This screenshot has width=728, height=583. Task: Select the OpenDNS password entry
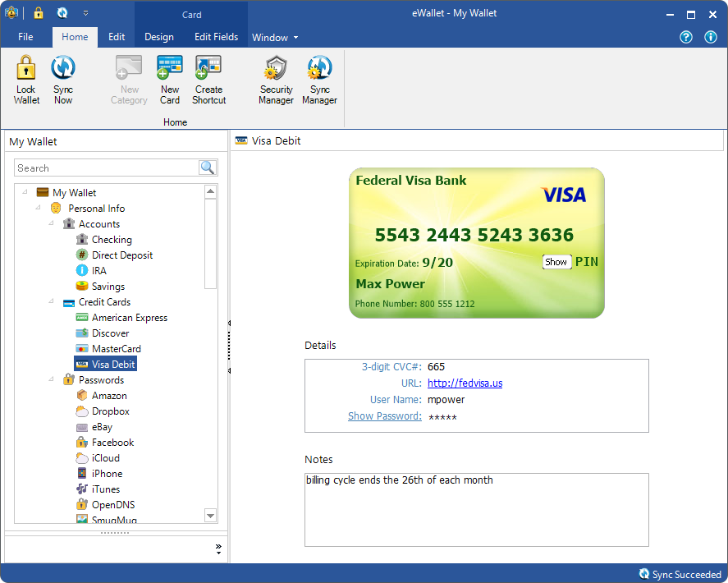[x=113, y=504]
